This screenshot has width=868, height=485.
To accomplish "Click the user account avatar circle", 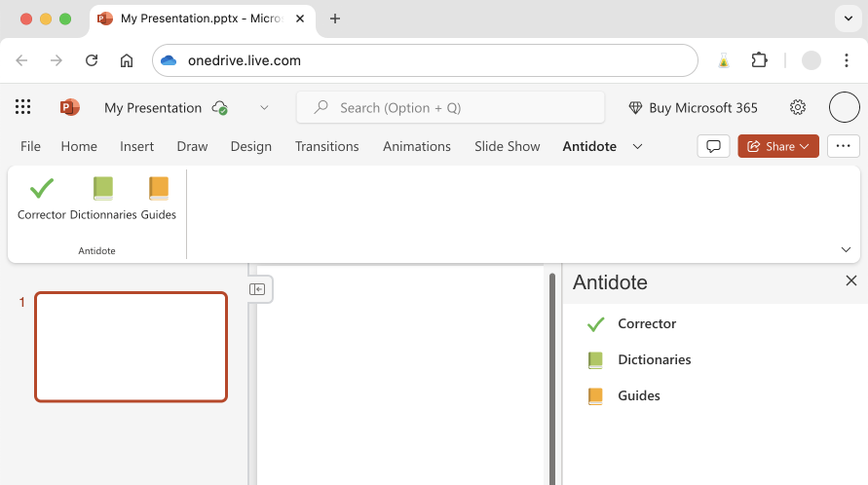I will [844, 107].
